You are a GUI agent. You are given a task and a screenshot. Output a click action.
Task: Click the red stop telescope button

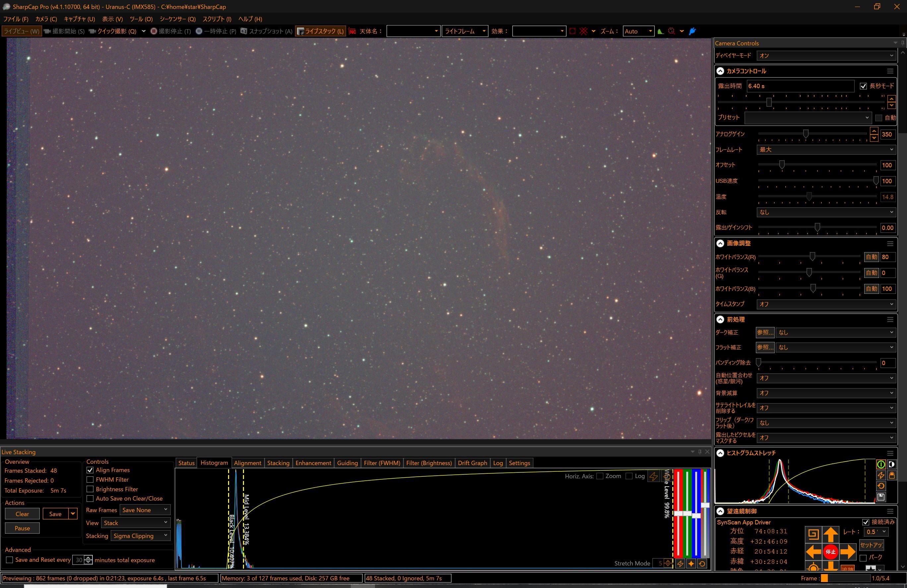point(830,552)
